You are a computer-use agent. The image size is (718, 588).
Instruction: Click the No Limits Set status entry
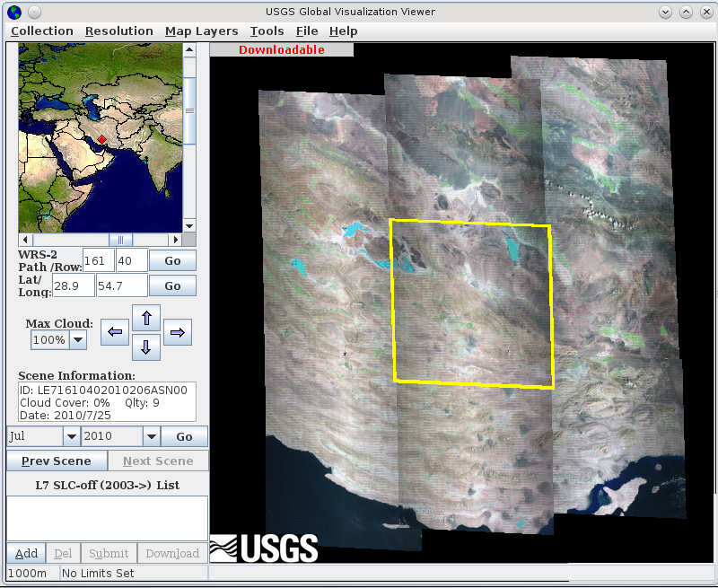coord(98,573)
